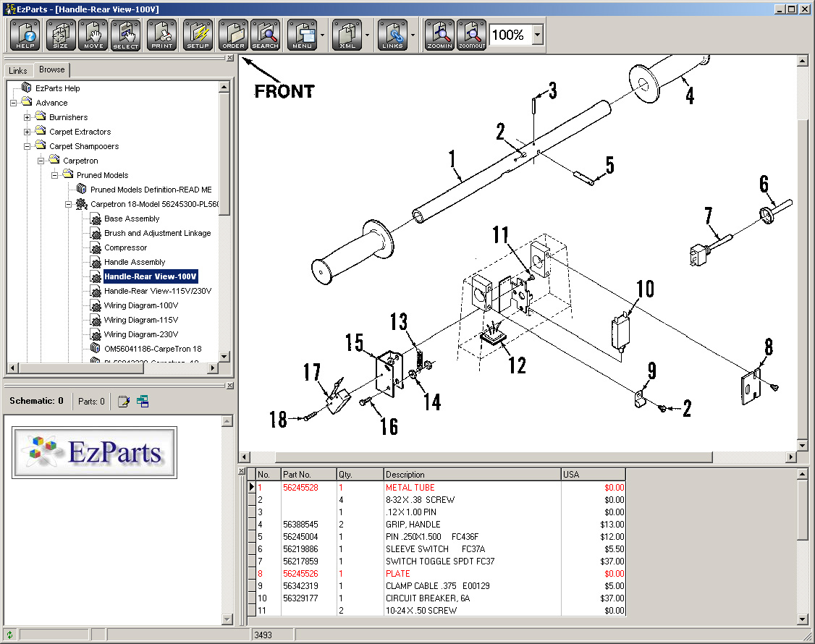Open Wiring Diagram-230V
Screen dimensions: 815x644
click(x=141, y=335)
